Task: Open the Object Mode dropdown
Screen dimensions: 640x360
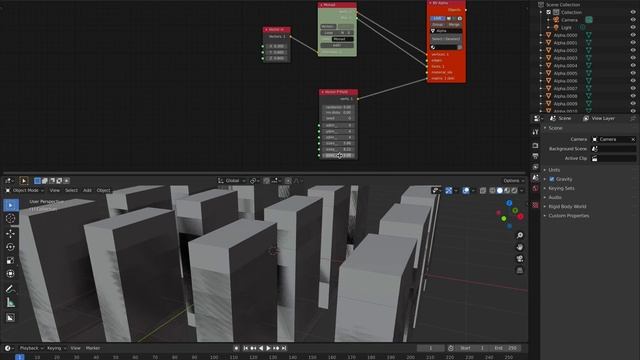Action: click(x=25, y=190)
